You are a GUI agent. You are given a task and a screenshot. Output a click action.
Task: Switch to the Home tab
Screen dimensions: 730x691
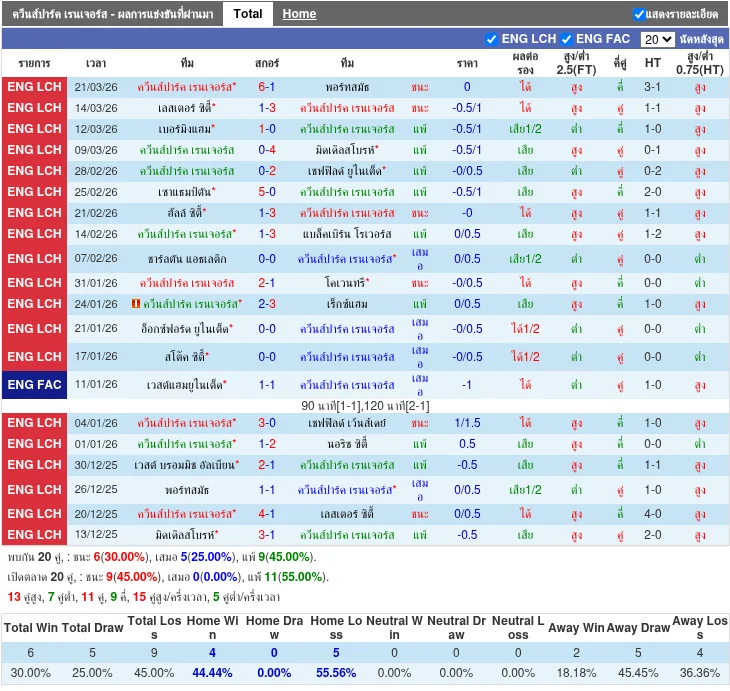coord(299,14)
